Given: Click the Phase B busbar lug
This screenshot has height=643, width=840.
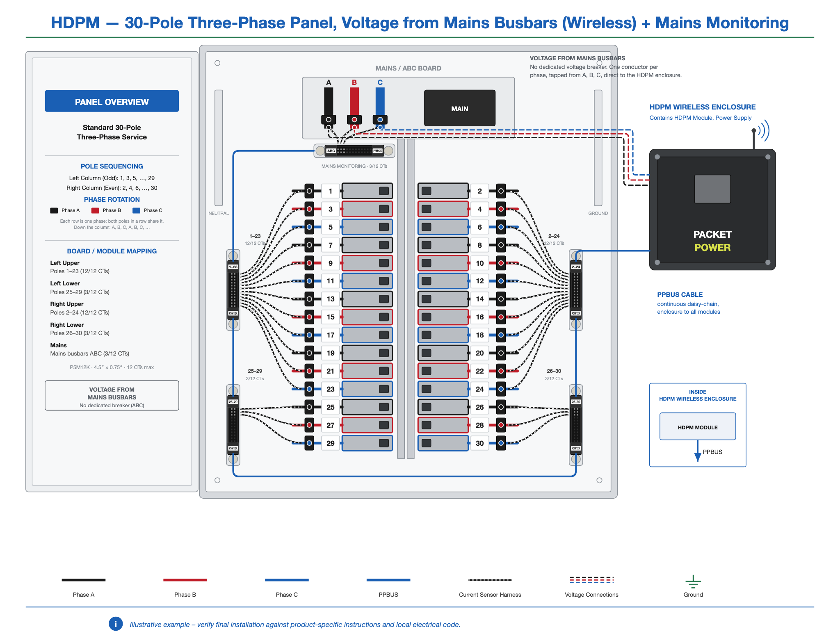Looking at the screenshot, I should point(354,120).
